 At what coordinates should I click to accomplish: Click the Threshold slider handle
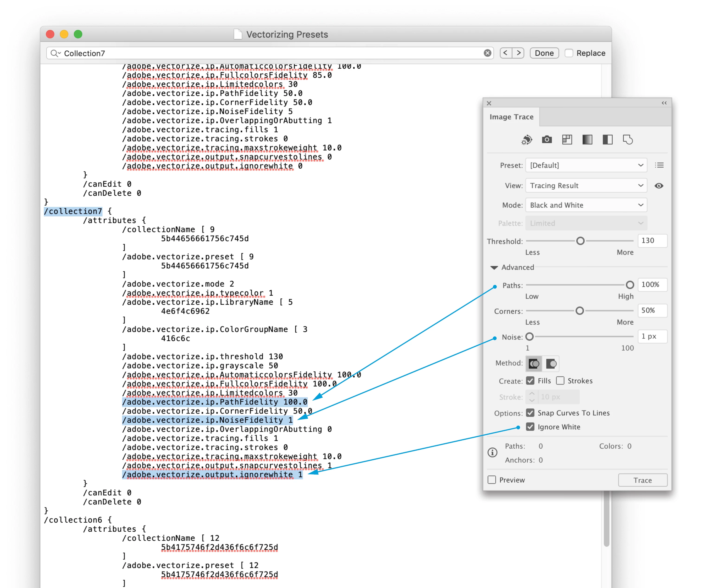tap(580, 241)
